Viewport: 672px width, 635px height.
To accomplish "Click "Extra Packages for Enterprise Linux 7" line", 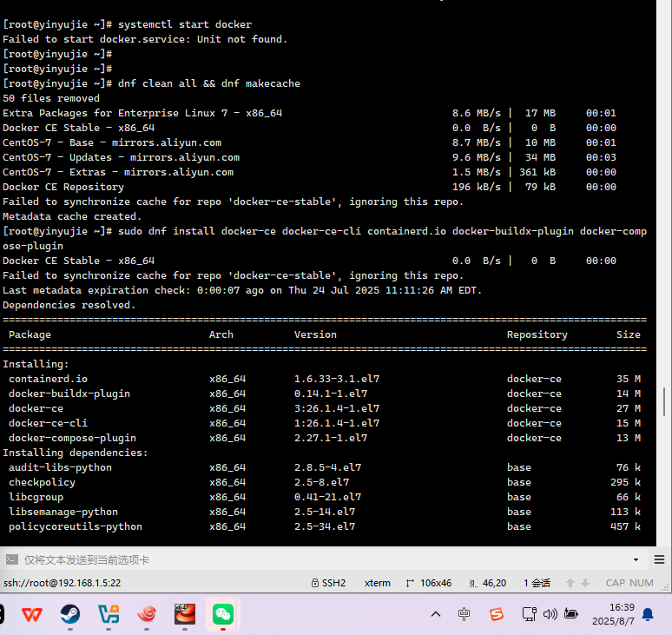I will point(142,113).
